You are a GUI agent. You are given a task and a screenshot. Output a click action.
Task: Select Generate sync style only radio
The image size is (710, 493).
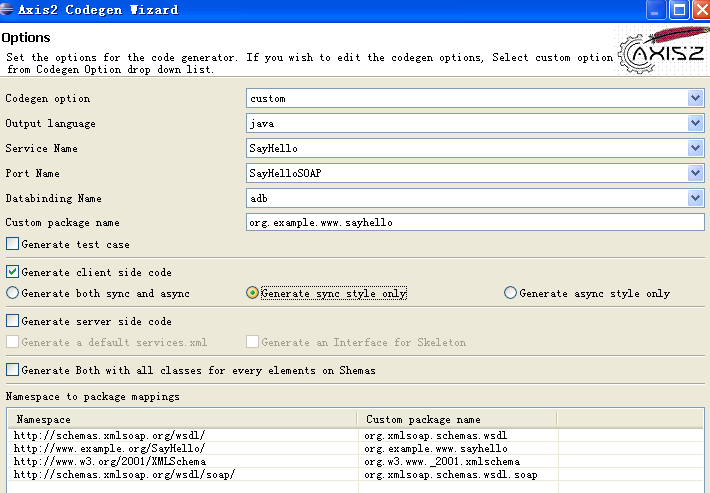click(x=253, y=293)
